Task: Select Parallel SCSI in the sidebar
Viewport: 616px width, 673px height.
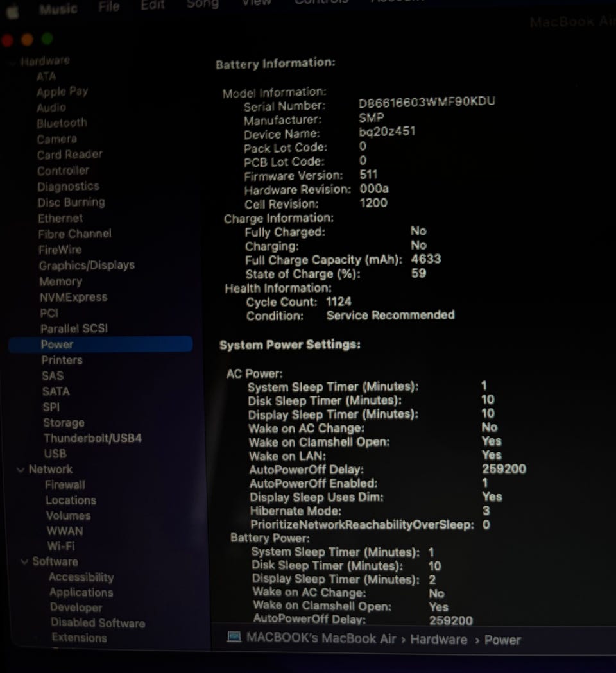Action: 74,328
